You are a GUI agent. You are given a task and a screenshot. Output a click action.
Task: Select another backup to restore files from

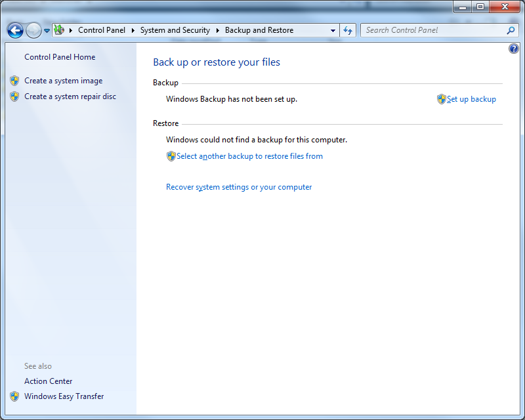click(x=249, y=156)
